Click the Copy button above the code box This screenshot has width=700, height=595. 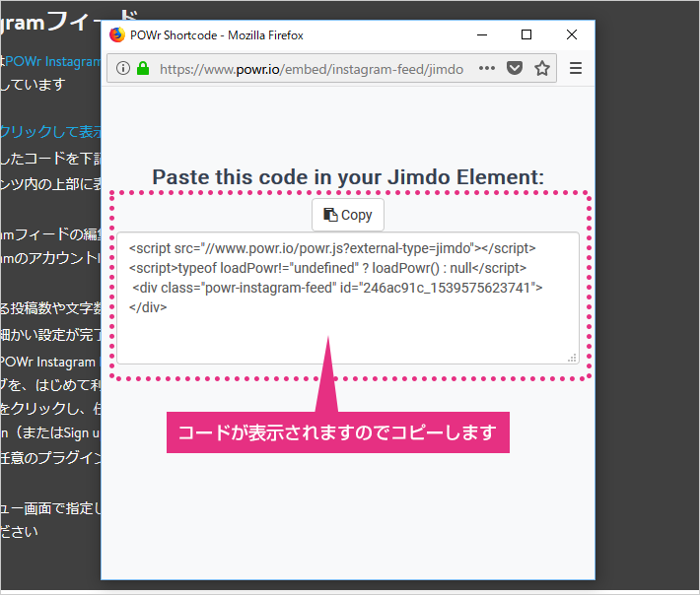pos(348,215)
